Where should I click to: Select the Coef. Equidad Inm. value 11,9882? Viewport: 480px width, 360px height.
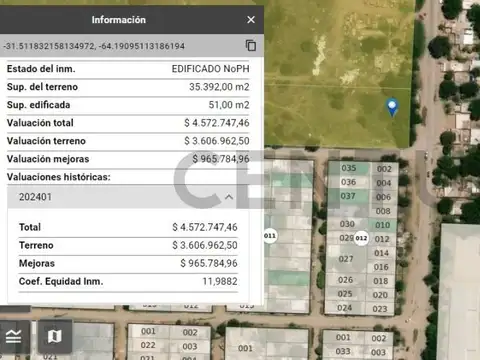pos(220,281)
